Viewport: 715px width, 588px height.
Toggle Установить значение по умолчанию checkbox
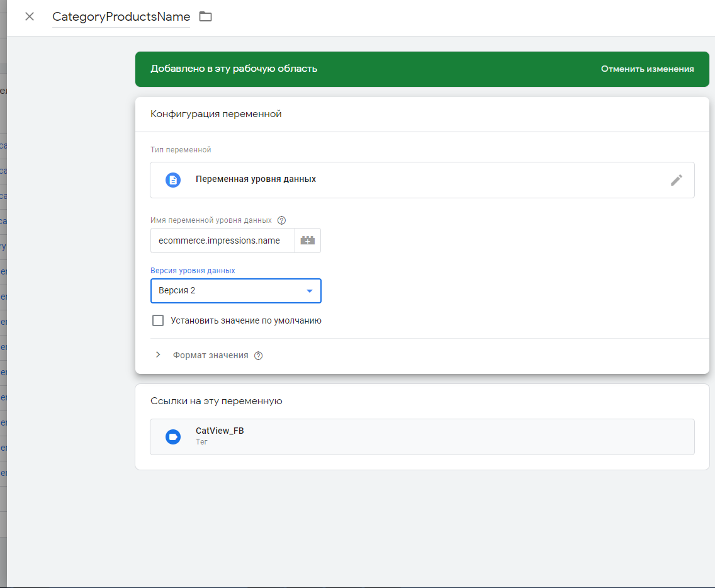pos(158,320)
